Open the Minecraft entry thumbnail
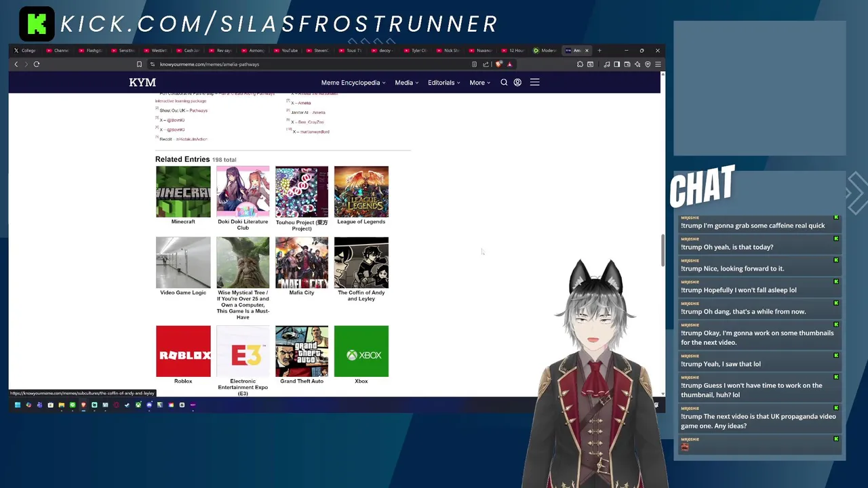Image resolution: width=868 pixels, height=488 pixels. tap(183, 192)
